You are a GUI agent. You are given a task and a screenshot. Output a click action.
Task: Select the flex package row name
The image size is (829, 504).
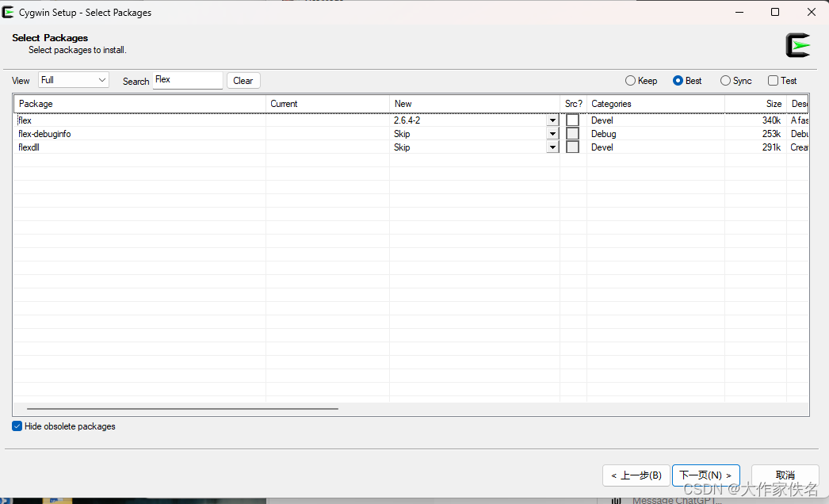pos(25,120)
